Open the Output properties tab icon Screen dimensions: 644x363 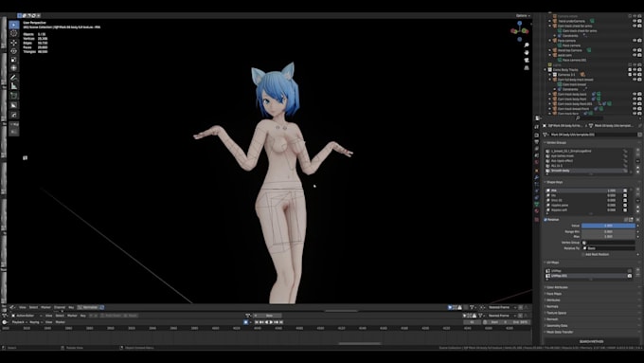coord(537,142)
